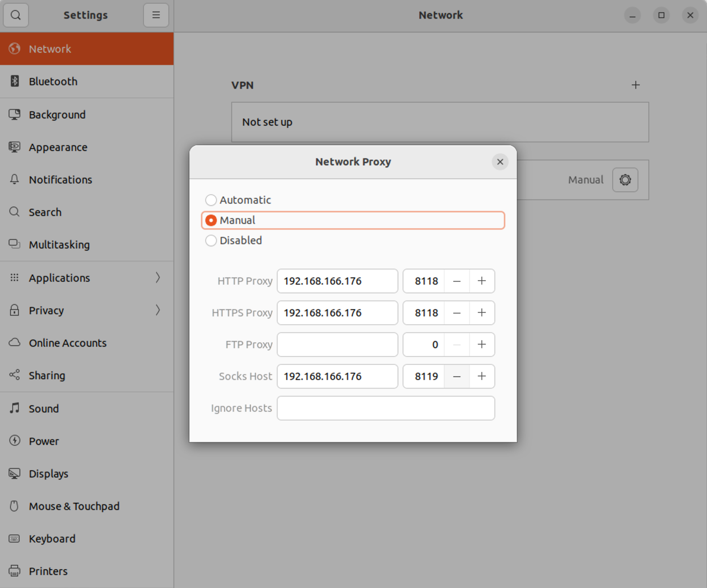This screenshot has height=588, width=707.
Task: Open Online Accounts settings panel
Action: [x=87, y=343]
